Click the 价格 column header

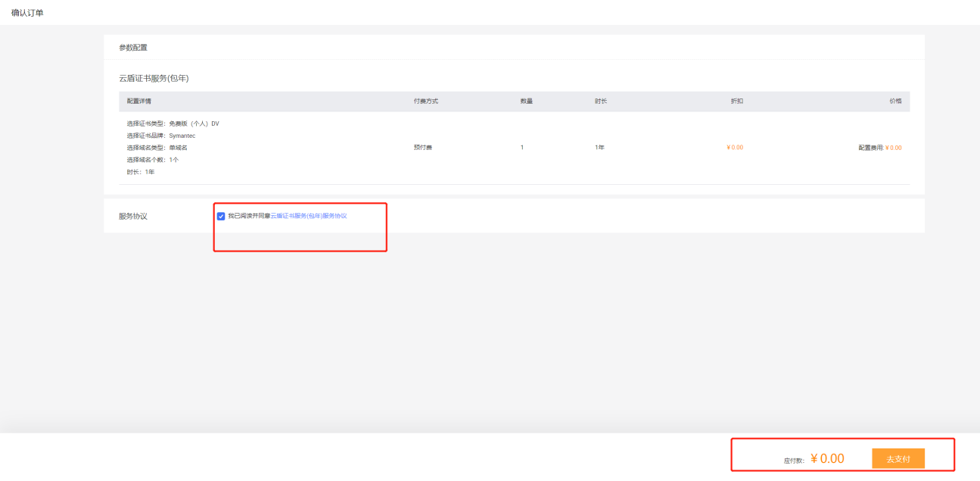[x=895, y=102]
